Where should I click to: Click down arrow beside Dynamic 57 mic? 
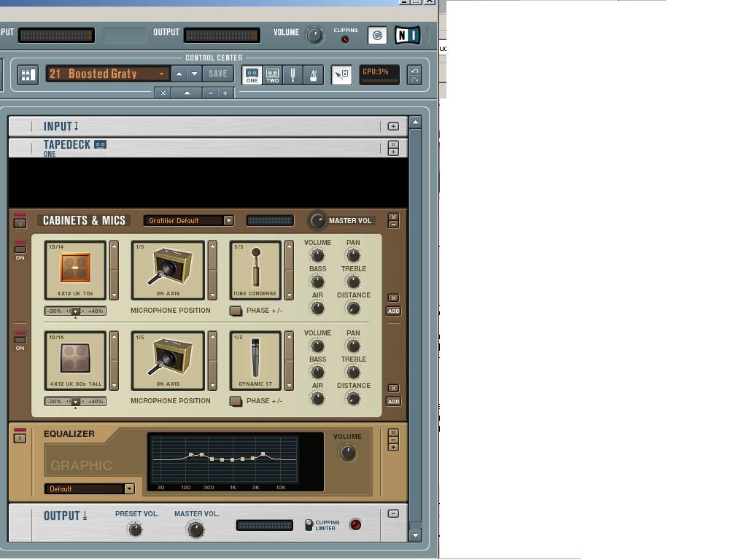(289, 386)
